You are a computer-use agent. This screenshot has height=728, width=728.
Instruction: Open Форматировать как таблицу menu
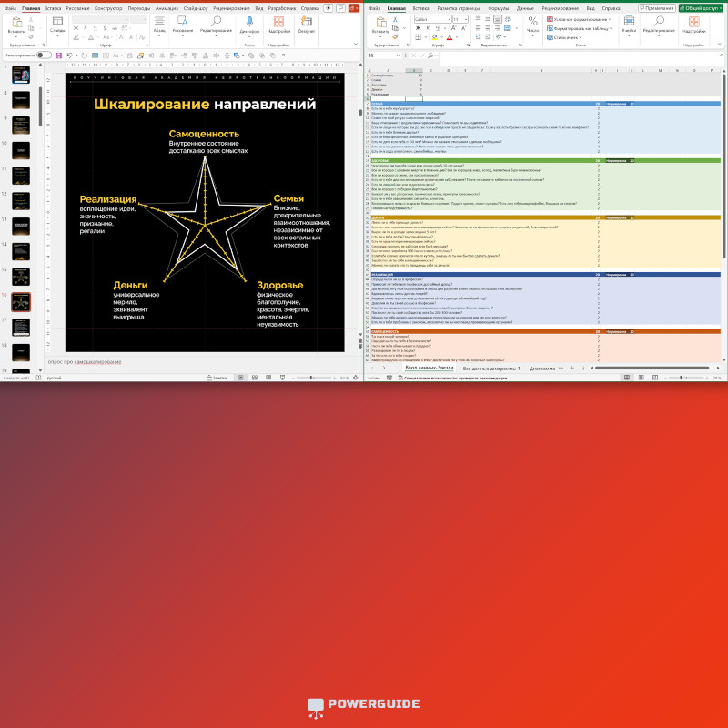point(580,28)
